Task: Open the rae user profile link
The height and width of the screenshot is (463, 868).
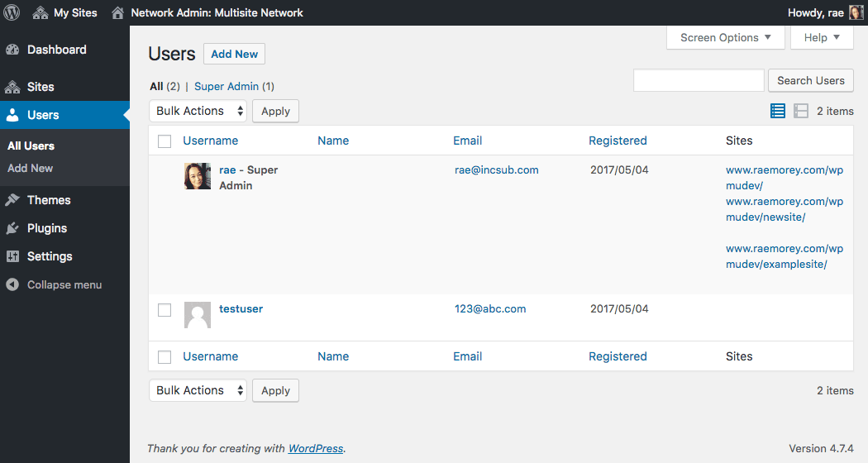Action: (227, 170)
